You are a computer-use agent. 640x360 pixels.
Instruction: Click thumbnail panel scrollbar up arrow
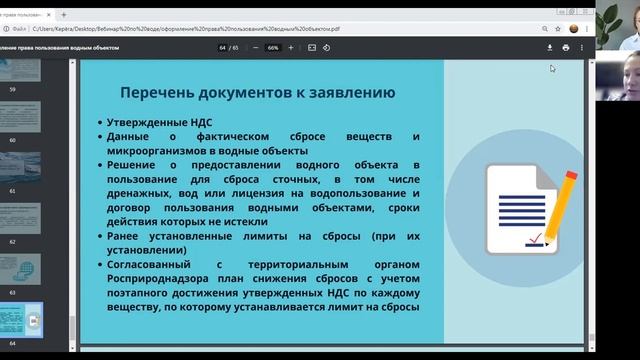click(73, 63)
